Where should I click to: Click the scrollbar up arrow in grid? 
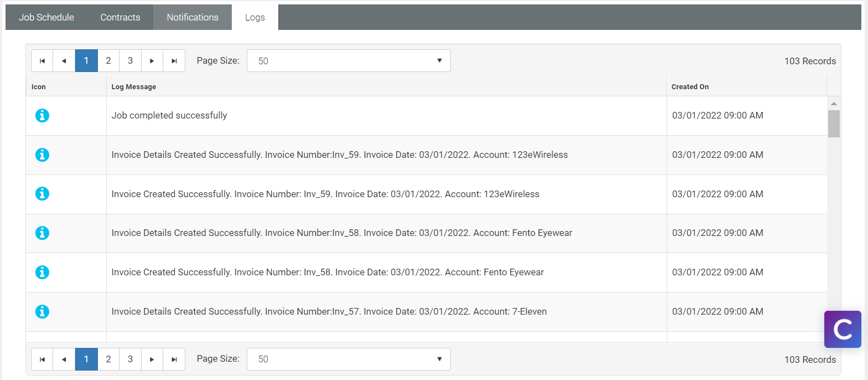pyautogui.click(x=834, y=104)
